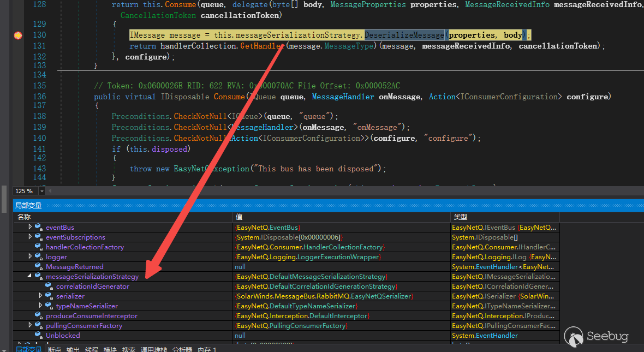The width and height of the screenshot is (644, 352).
Task: Click the 类型 column header
Action: [505, 217]
